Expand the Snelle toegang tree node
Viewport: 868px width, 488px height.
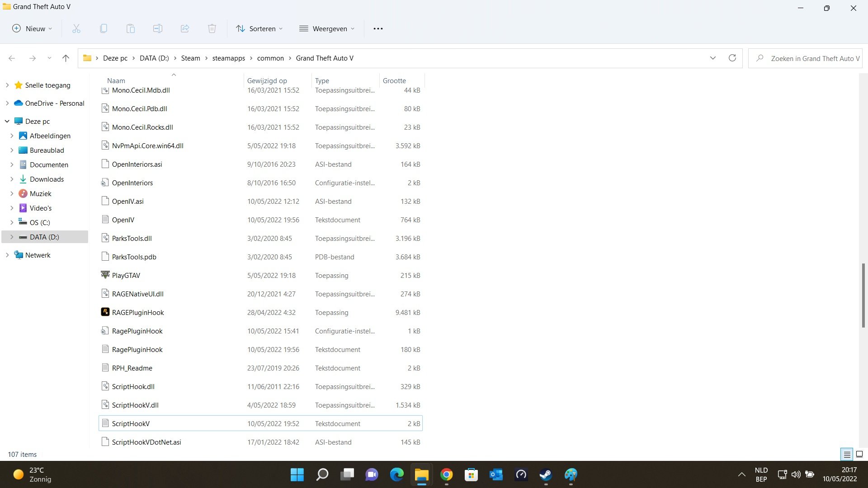point(7,85)
